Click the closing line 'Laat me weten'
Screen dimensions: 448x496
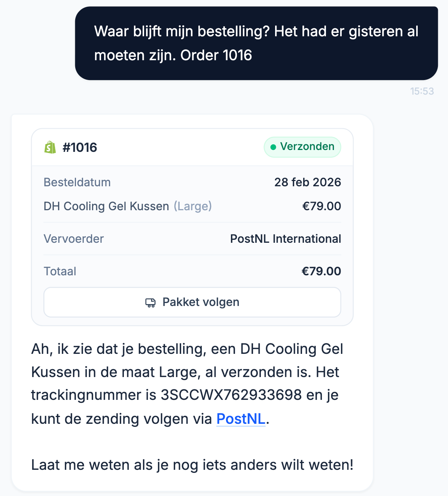tap(192, 465)
